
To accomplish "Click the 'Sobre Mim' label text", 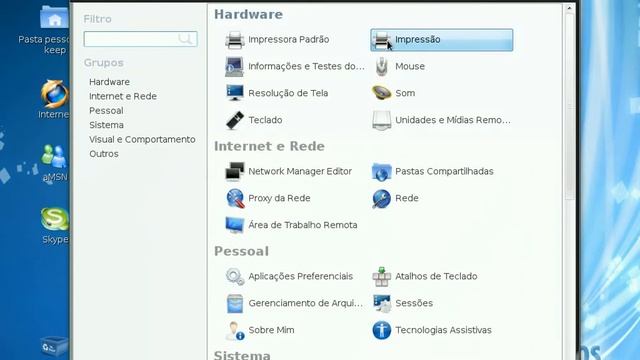I will [x=271, y=330].
